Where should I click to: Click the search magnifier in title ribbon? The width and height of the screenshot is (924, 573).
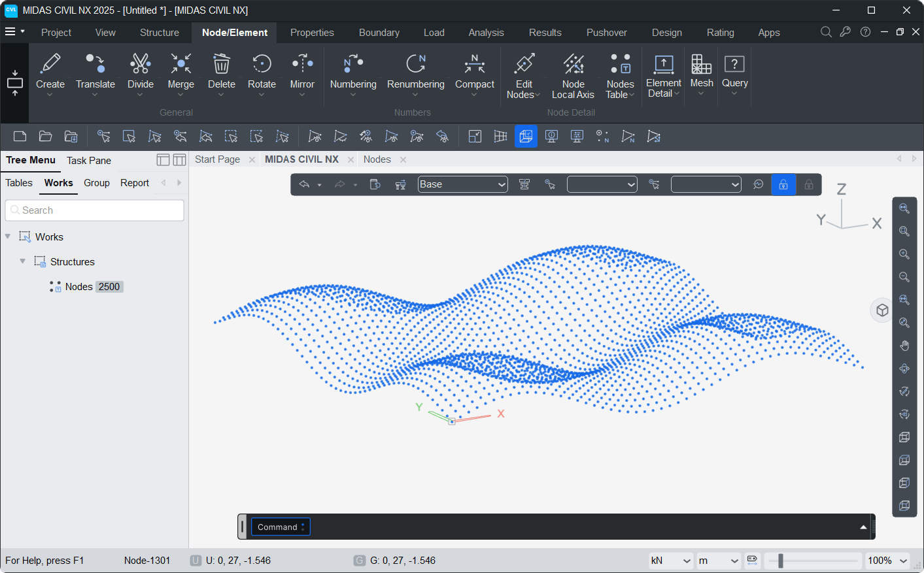click(x=826, y=32)
